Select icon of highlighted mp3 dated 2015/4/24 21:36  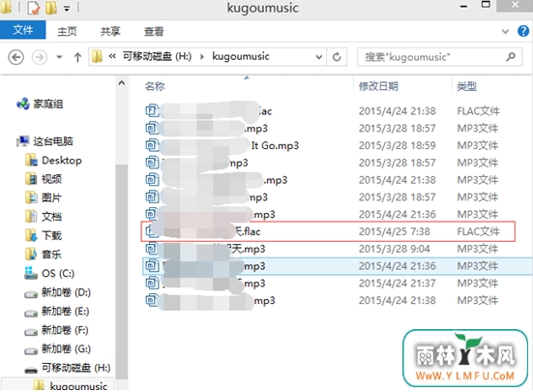coord(152,265)
